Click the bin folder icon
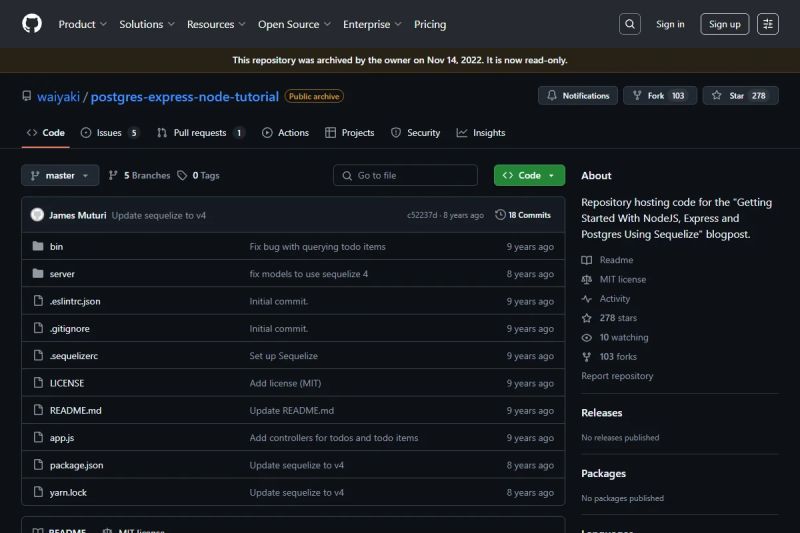This screenshot has height=533, width=800. [x=38, y=246]
